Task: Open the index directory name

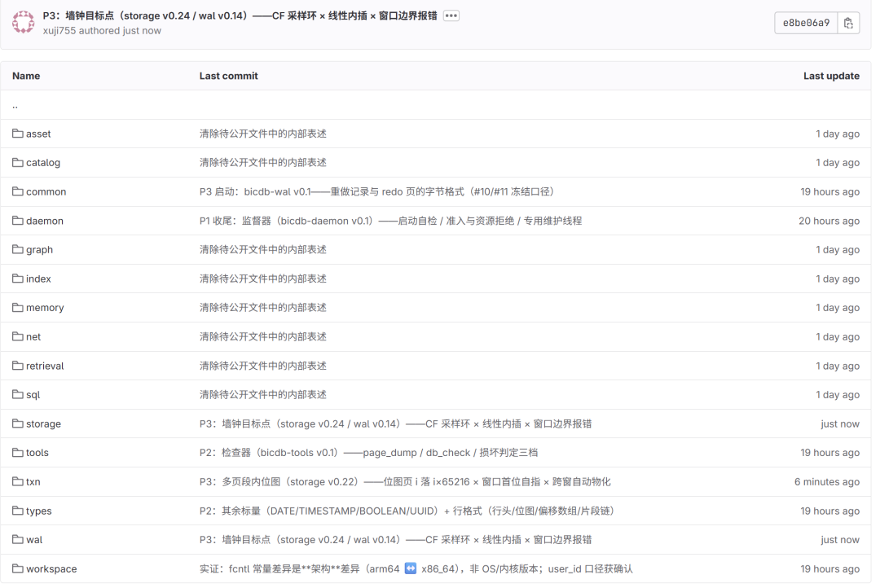Action: tap(38, 279)
